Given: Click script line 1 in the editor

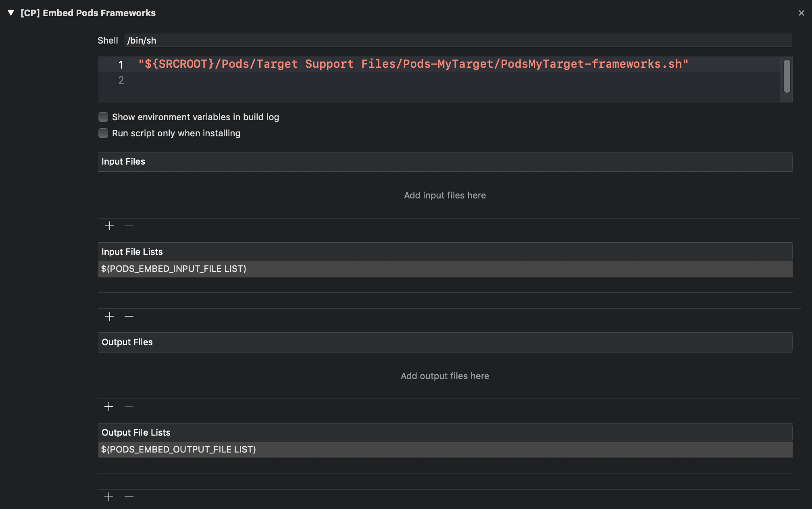Looking at the screenshot, I should pos(413,64).
